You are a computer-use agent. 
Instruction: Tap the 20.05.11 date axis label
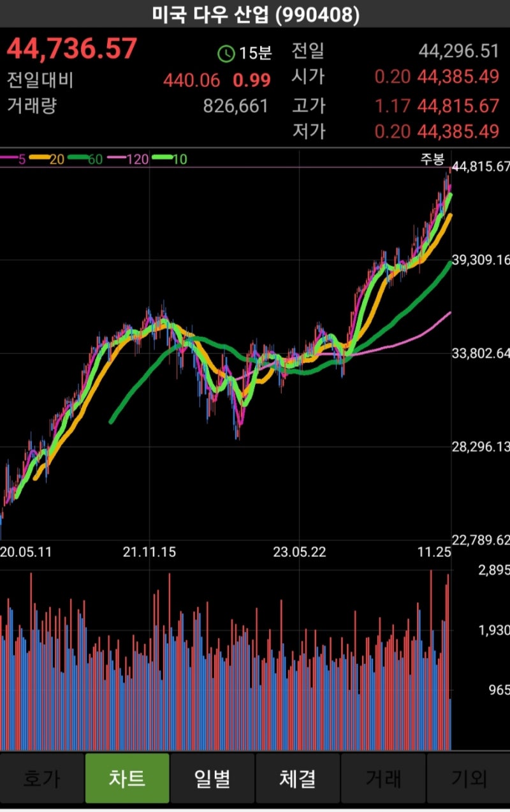(x=25, y=552)
